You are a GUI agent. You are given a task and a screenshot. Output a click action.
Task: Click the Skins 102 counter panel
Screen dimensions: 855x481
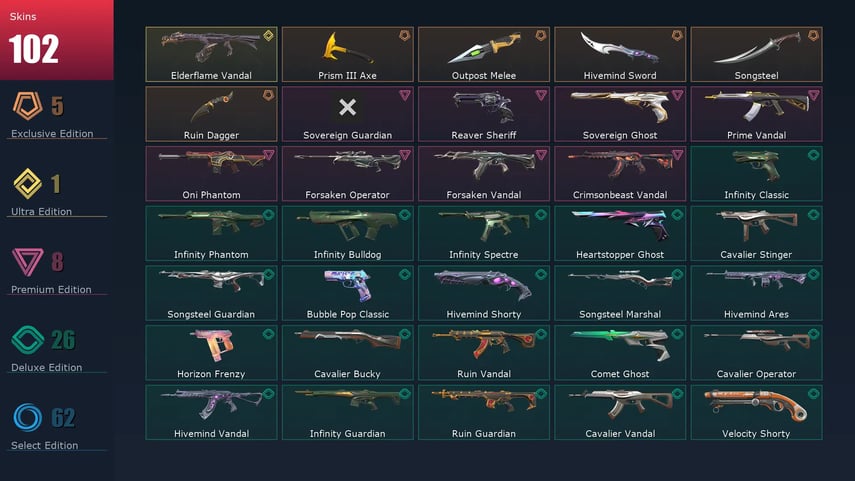pyautogui.click(x=57, y=40)
